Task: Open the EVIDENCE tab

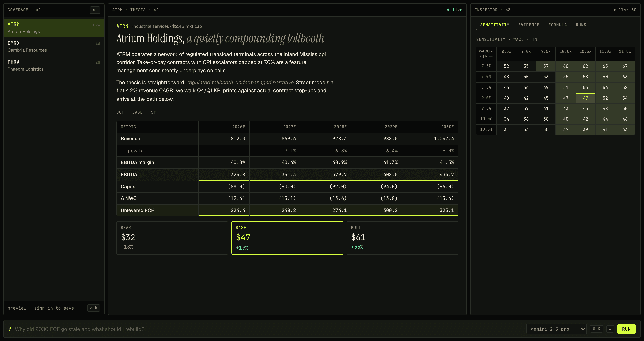Action: pos(528,25)
